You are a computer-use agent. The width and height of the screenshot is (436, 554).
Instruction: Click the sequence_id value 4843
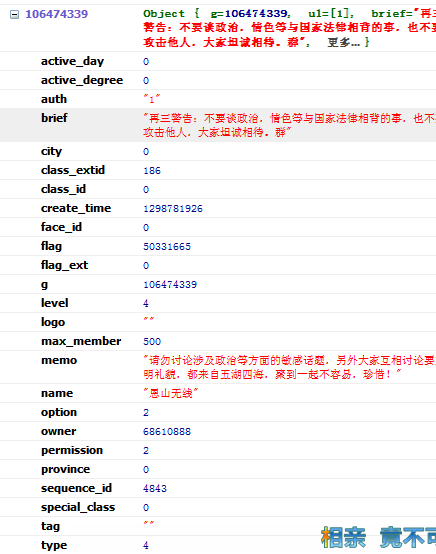coord(155,489)
